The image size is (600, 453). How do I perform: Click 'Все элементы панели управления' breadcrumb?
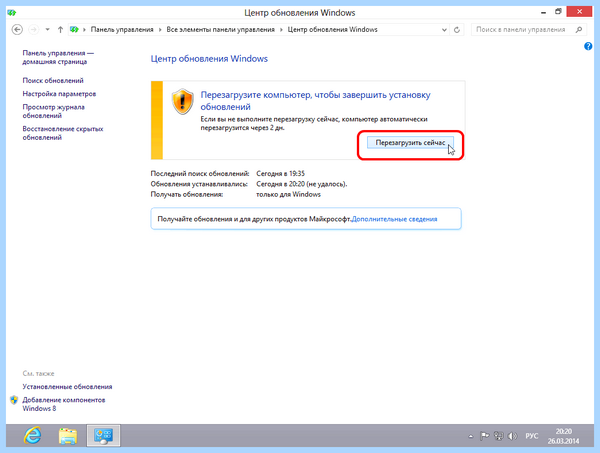[x=220, y=29]
